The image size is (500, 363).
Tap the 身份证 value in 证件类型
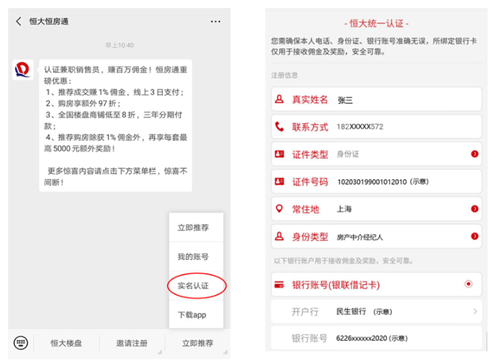[348, 154]
